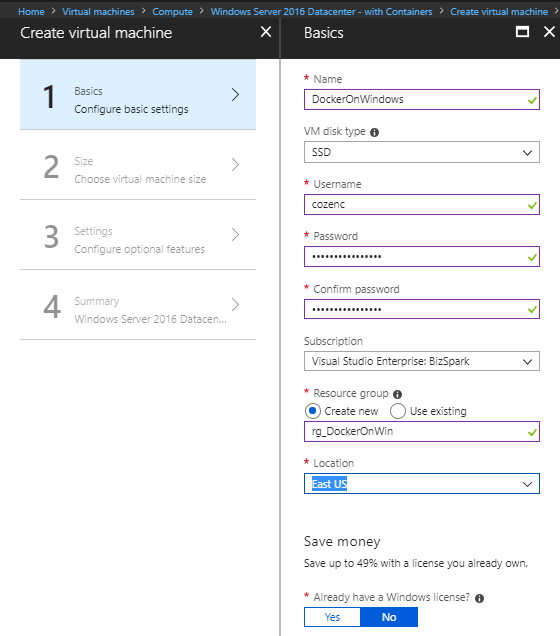Open the Location dropdown showing East US
This screenshot has width=560, height=636.
(x=422, y=483)
